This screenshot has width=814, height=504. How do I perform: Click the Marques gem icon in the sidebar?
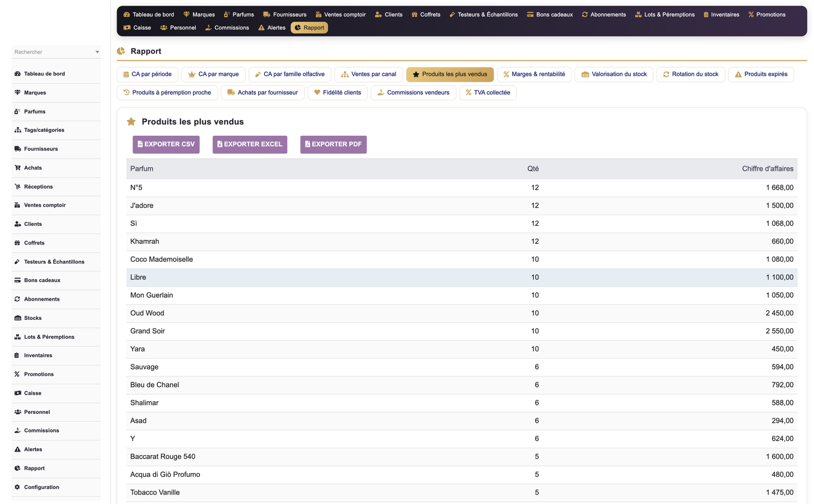[17, 92]
